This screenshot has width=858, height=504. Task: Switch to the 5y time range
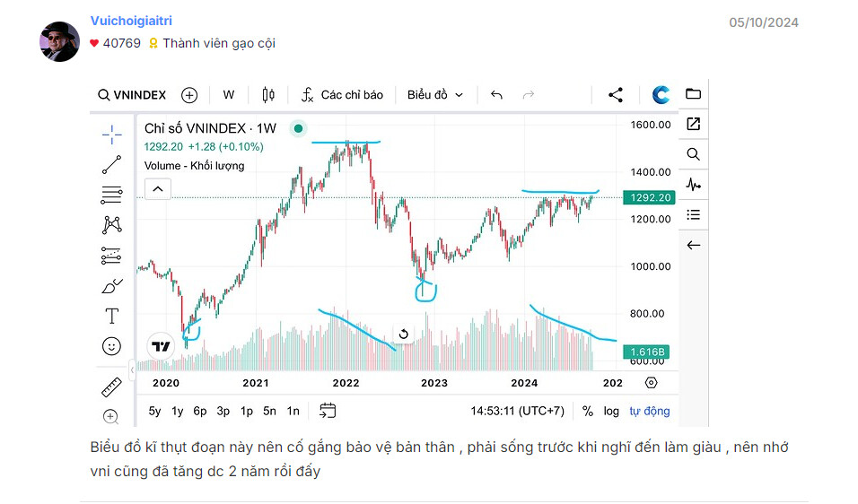pos(154,411)
